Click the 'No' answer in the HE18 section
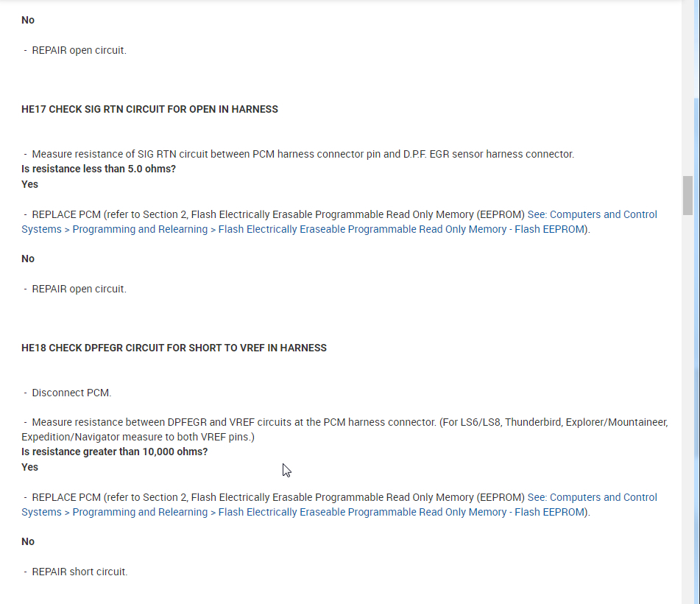The image size is (700, 604). point(28,541)
